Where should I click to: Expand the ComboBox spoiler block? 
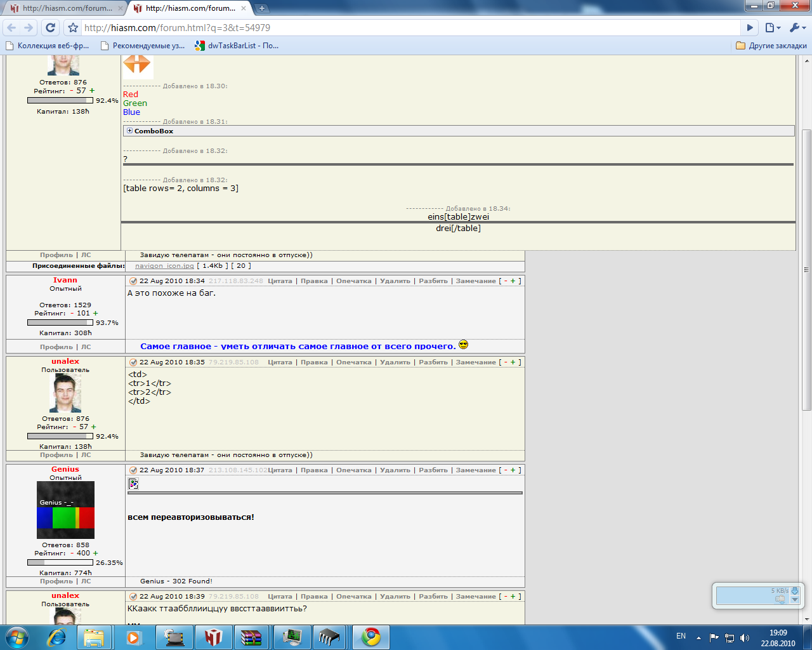coord(129,131)
